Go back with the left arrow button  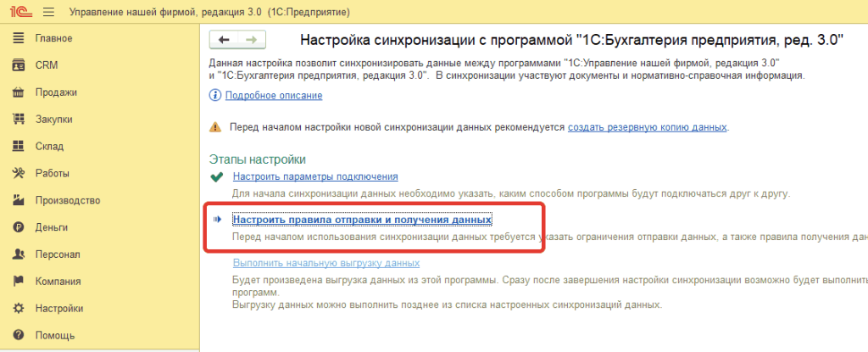pos(224,40)
